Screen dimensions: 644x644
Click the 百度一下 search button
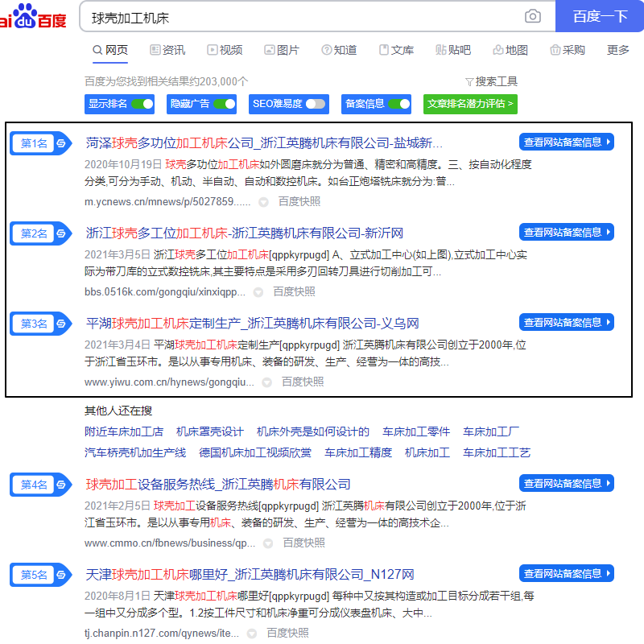pos(600,16)
